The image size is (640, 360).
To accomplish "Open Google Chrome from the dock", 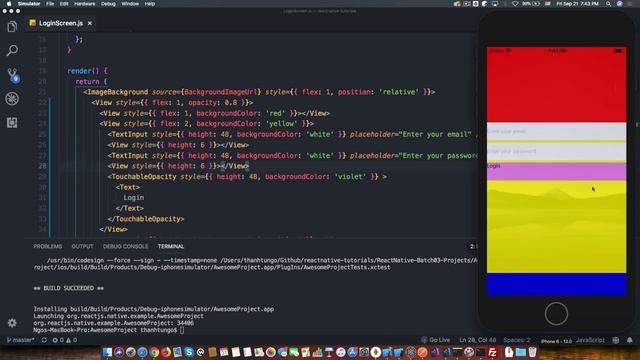I will [x=154, y=352].
